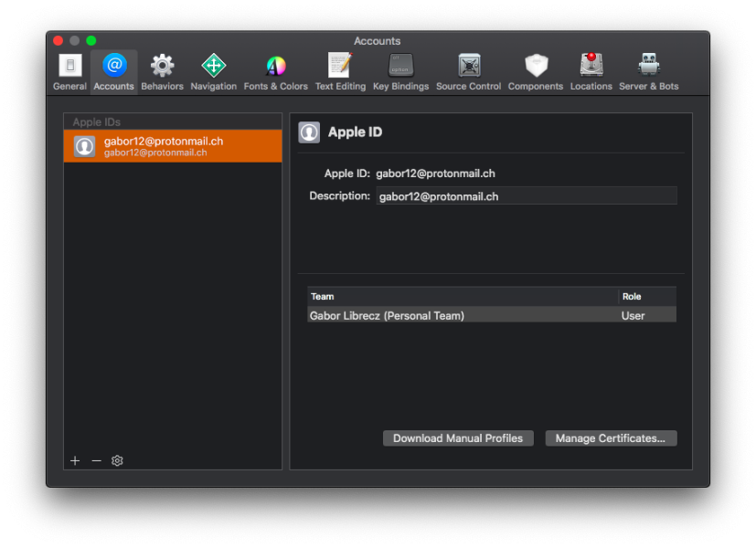Open Navigation preferences
Viewport: 756px width, 548px height.
click(x=213, y=72)
